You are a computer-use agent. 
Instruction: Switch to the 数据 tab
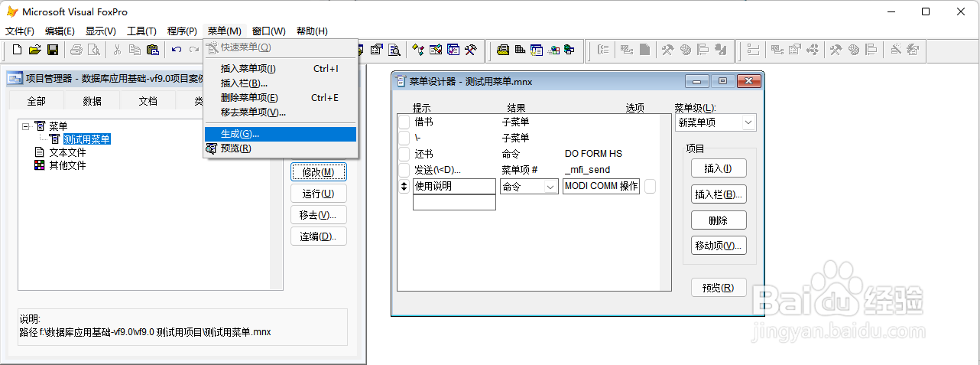point(92,101)
